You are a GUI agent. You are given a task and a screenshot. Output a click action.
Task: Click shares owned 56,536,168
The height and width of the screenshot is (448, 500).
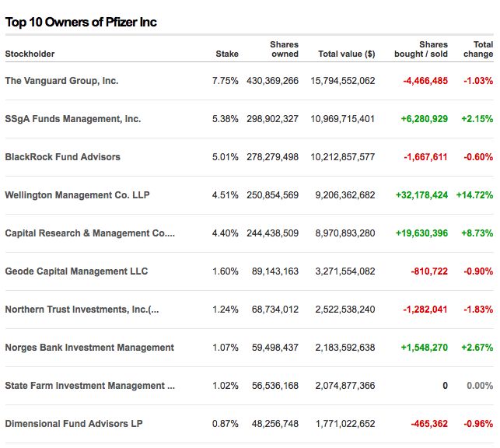coord(275,386)
